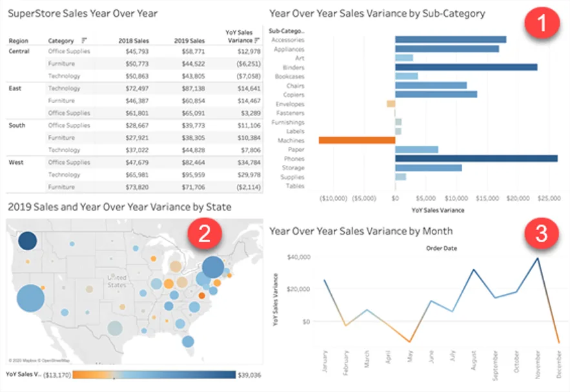
Task: Click the $87,138 sales cell
Action: point(194,88)
